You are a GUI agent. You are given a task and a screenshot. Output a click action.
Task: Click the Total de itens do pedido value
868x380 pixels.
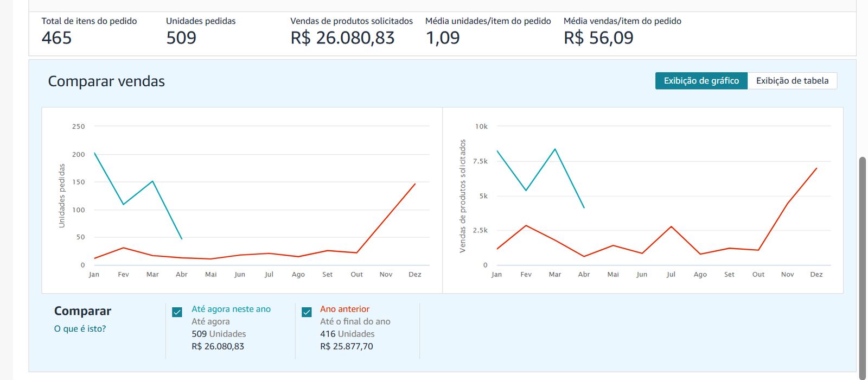click(56, 38)
